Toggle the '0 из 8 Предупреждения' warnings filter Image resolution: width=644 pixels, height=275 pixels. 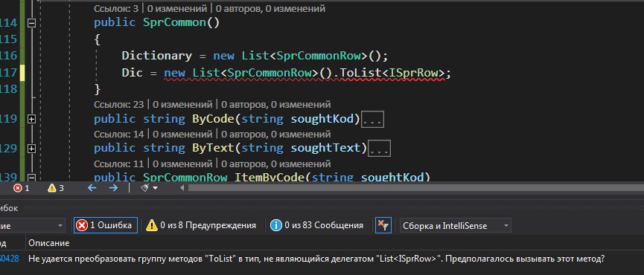click(x=201, y=225)
